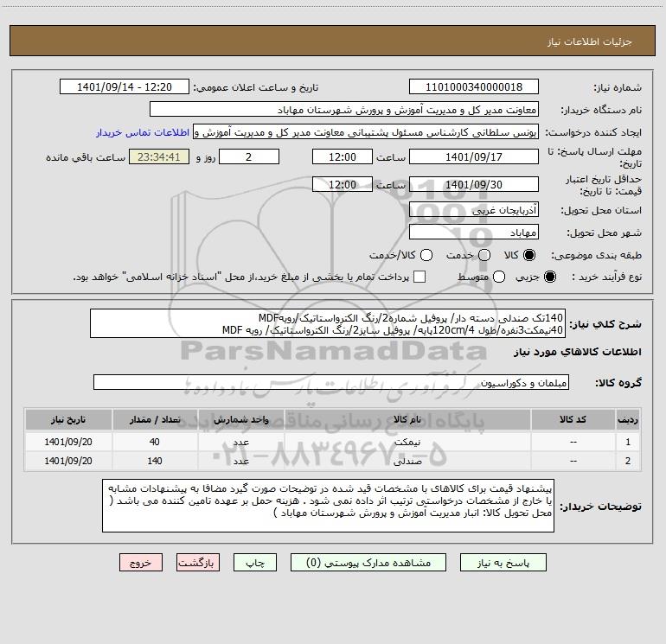
Task: Click the remaining time field 23:34:41
Action: point(159,156)
